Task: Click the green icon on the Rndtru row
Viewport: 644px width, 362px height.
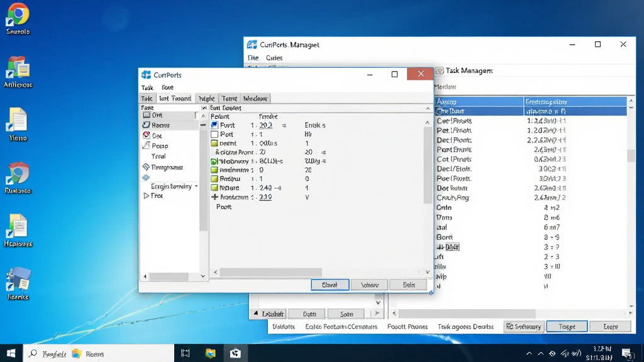Action: coord(214,179)
